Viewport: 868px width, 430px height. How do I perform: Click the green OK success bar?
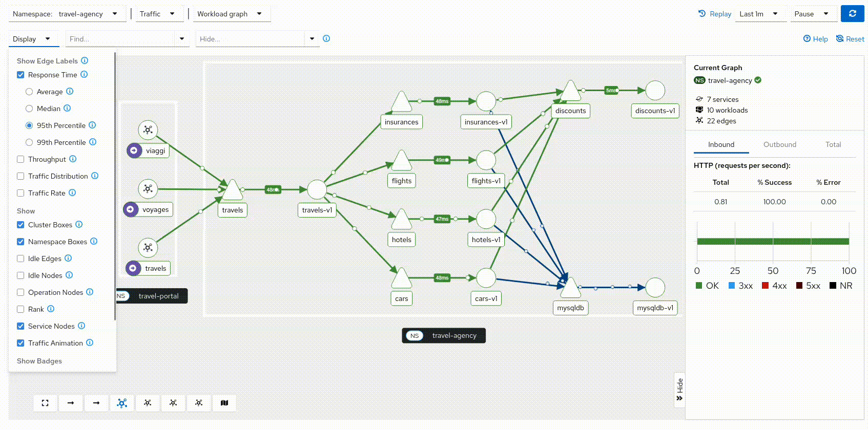pyautogui.click(x=773, y=241)
